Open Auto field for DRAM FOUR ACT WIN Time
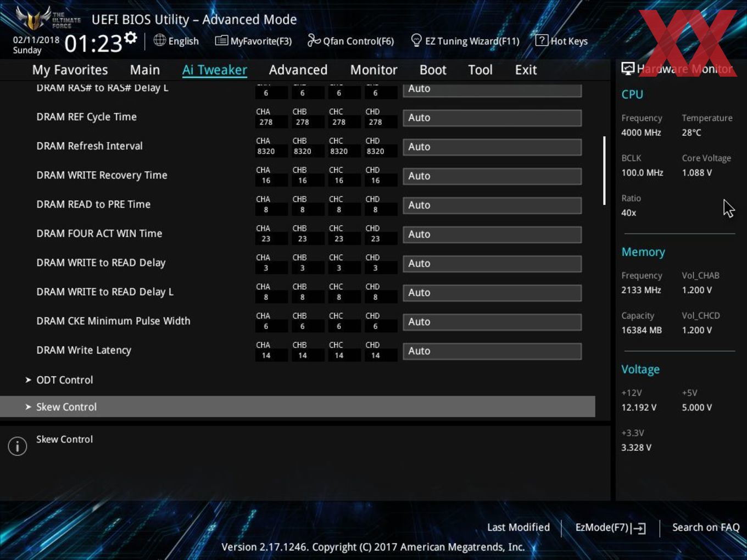Viewport: 747px width, 560px height. [492, 234]
